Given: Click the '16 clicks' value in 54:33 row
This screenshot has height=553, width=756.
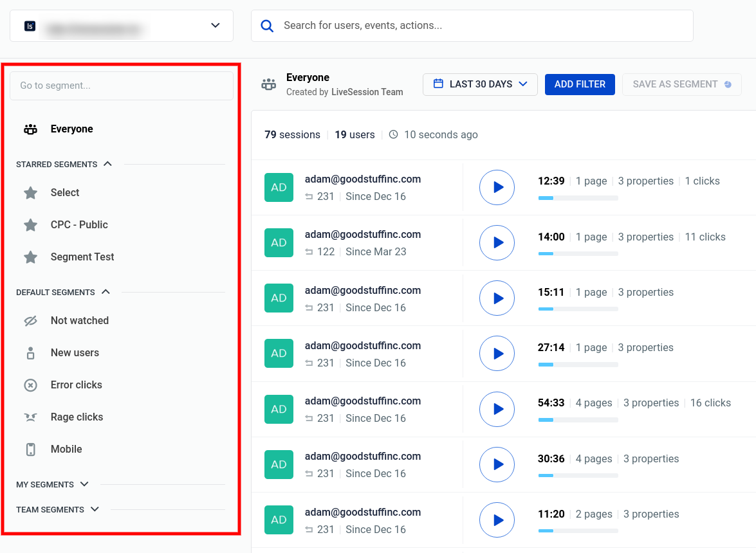Looking at the screenshot, I should pos(711,403).
